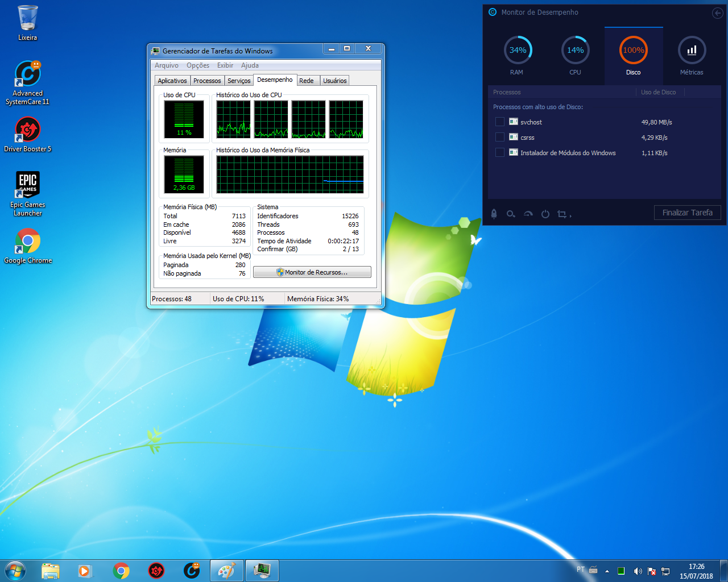Switch to the Usuários tab
Viewport: 728px width, 582px height.
coord(335,81)
